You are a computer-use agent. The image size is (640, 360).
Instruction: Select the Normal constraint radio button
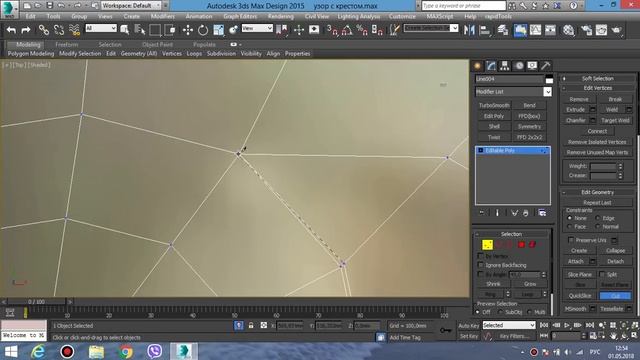(598, 227)
